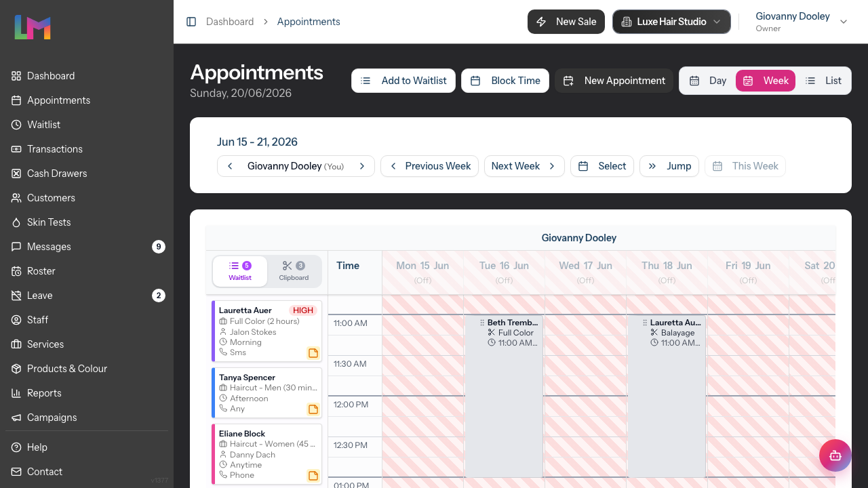Click the New Sale button

click(566, 22)
